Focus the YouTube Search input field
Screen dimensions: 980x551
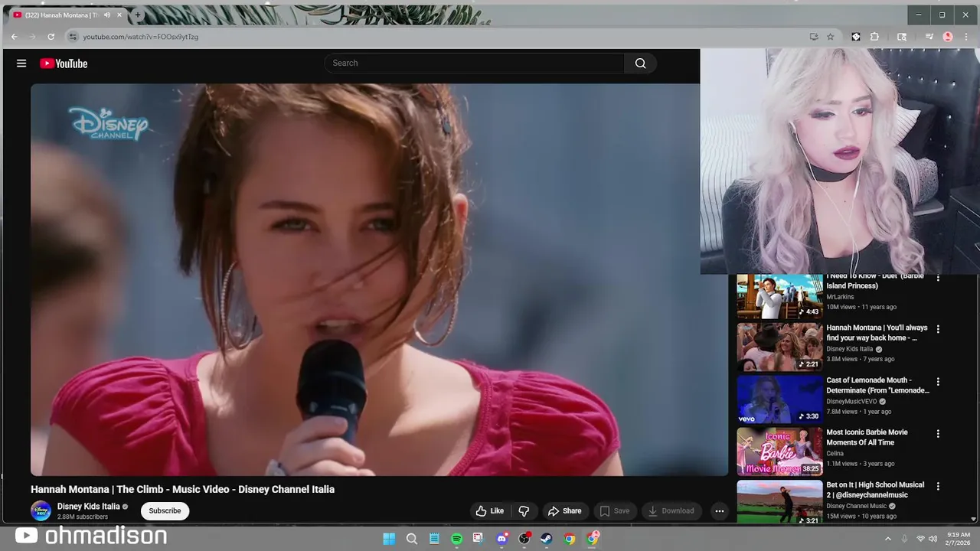click(x=474, y=64)
